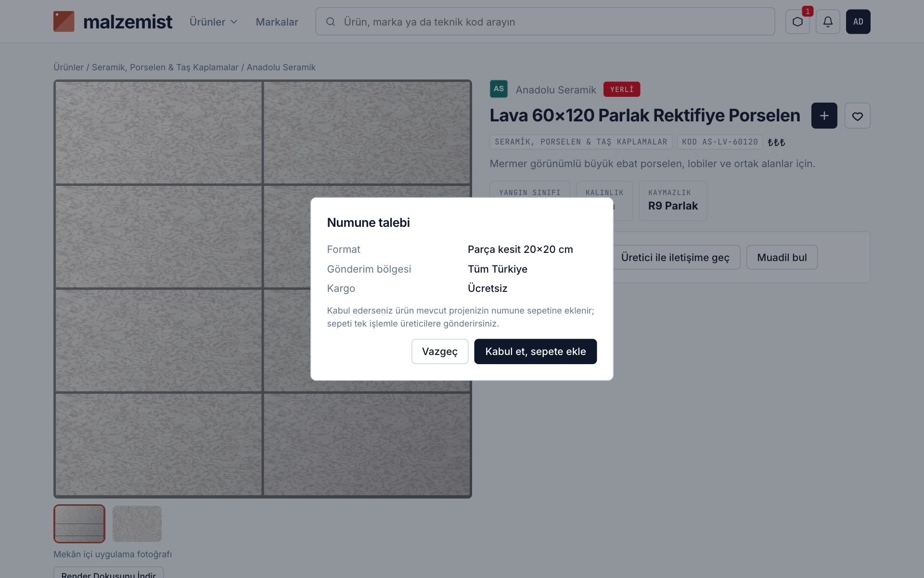Open Anadolu Seramik breadcrumb link
924x578 pixels.
point(281,67)
